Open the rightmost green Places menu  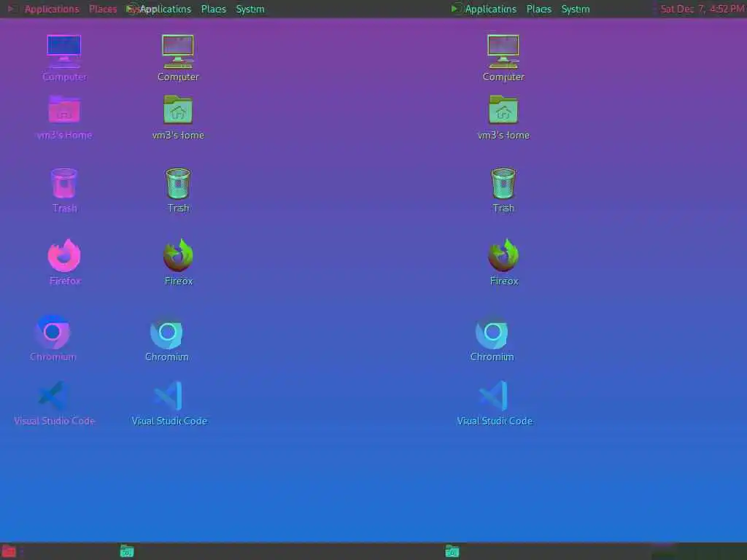tap(539, 9)
